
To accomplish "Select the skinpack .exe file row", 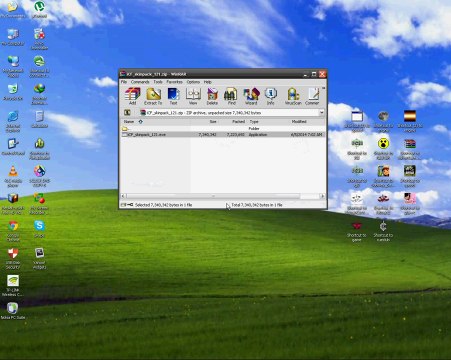I will [x=222, y=135].
